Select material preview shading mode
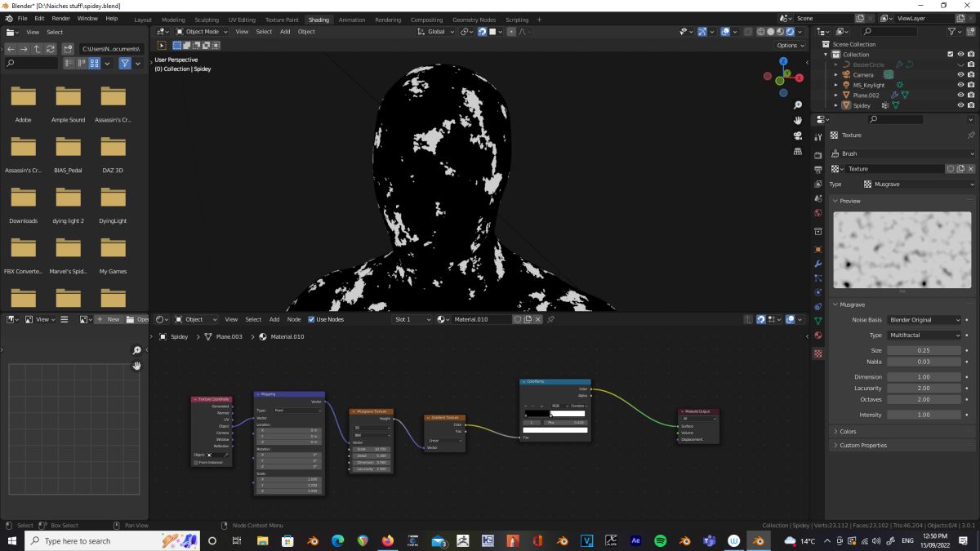 (780, 32)
